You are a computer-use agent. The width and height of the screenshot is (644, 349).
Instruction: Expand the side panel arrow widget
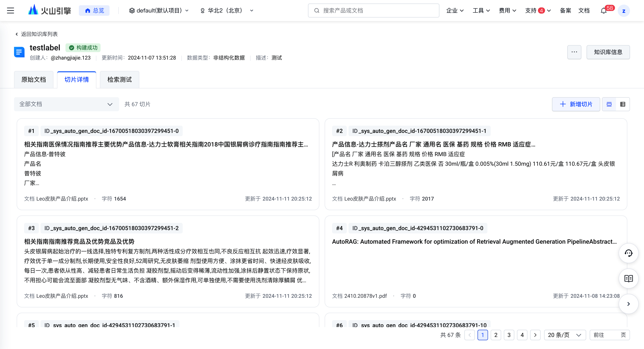coord(628,304)
